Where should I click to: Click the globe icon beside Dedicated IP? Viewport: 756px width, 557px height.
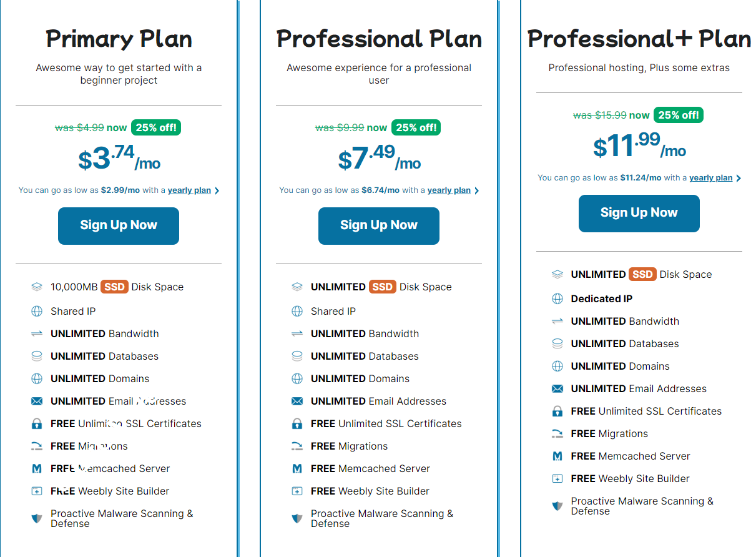click(x=557, y=298)
